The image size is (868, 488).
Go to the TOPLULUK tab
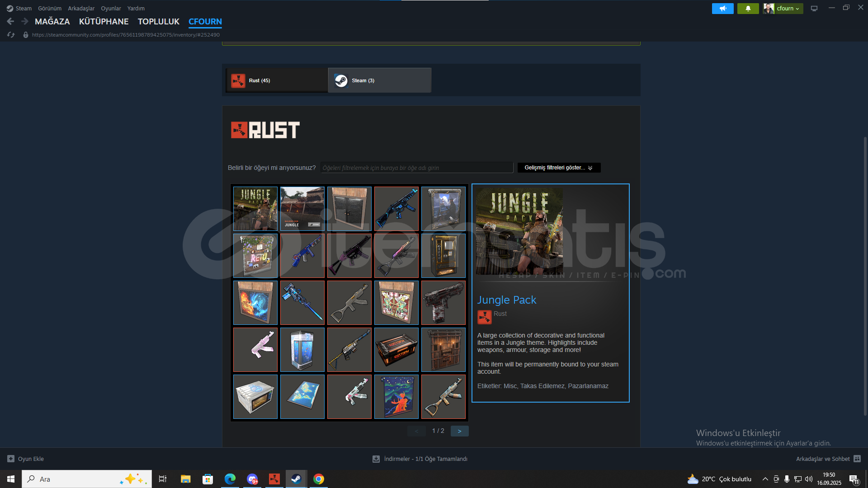pyautogui.click(x=159, y=21)
